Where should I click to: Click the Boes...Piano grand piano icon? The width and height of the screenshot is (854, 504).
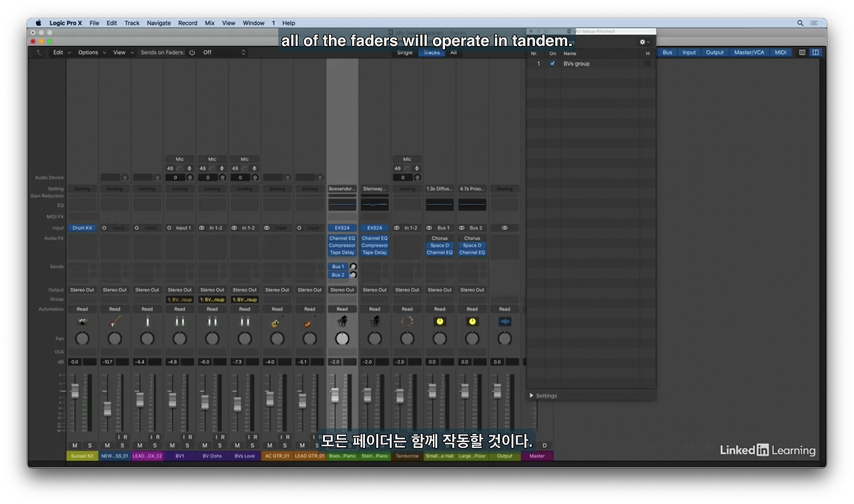[x=342, y=322]
